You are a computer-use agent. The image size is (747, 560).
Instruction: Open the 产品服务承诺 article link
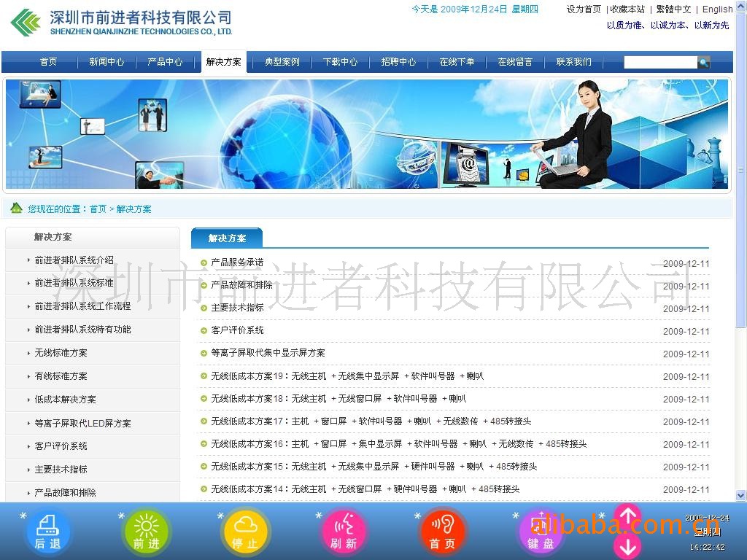pyautogui.click(x=237, y=262)
